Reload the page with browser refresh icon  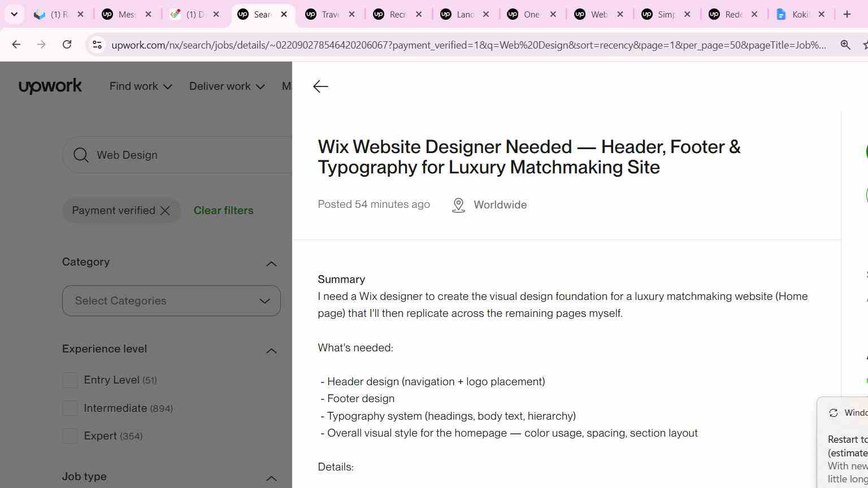[x=67, y=45]
